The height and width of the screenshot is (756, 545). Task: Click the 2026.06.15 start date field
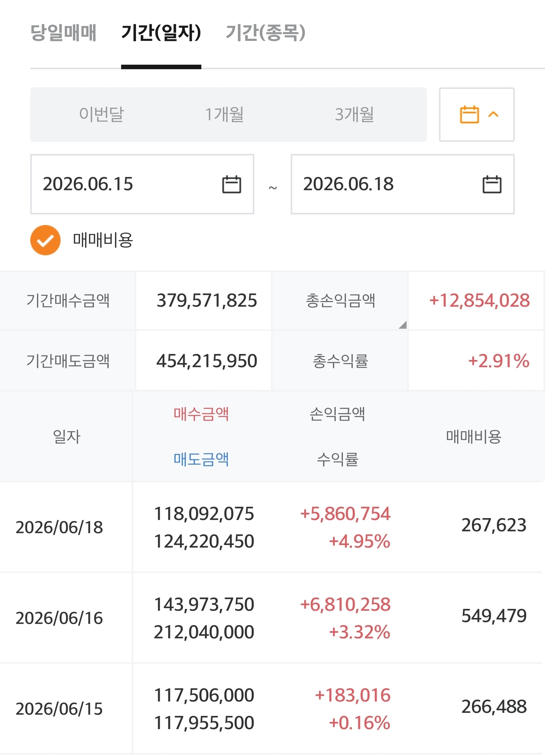(142, 184)
